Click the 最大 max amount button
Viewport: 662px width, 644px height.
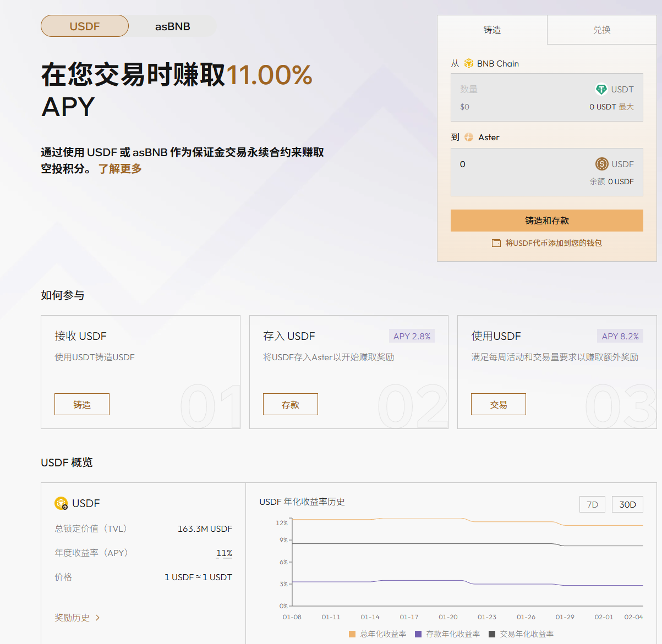click(627, 107)
